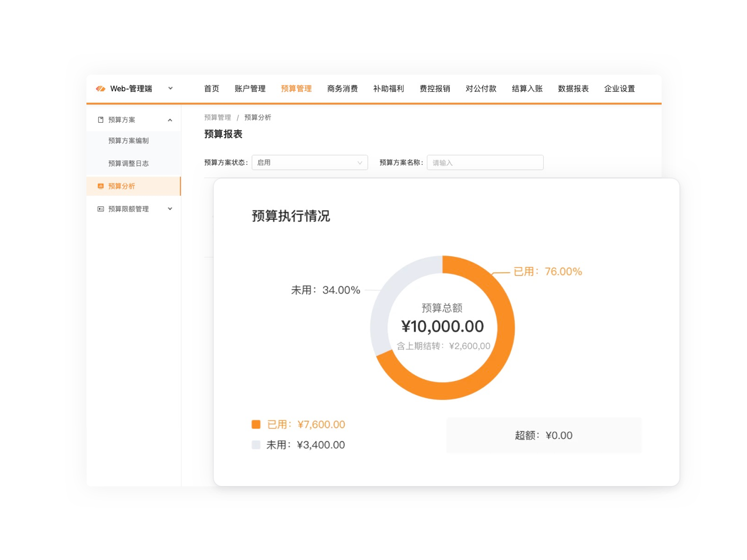Expand the 预算限额管理 sidebar section
The height and width of the screenshot is (560, 747).
click(x=170, y=209)
